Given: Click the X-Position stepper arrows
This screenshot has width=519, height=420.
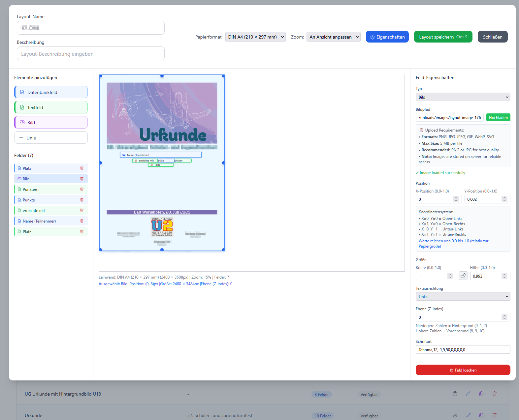Looking at the screenshot, I should coord(456,199).
